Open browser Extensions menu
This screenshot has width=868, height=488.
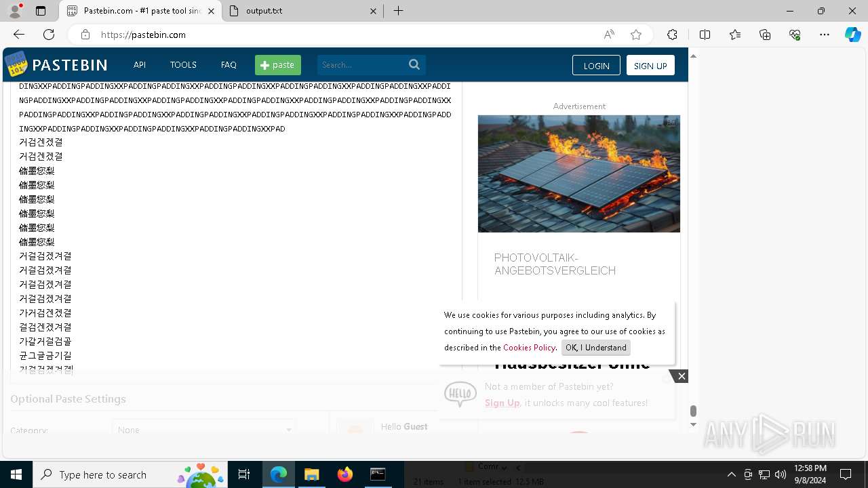click(672, 35)
